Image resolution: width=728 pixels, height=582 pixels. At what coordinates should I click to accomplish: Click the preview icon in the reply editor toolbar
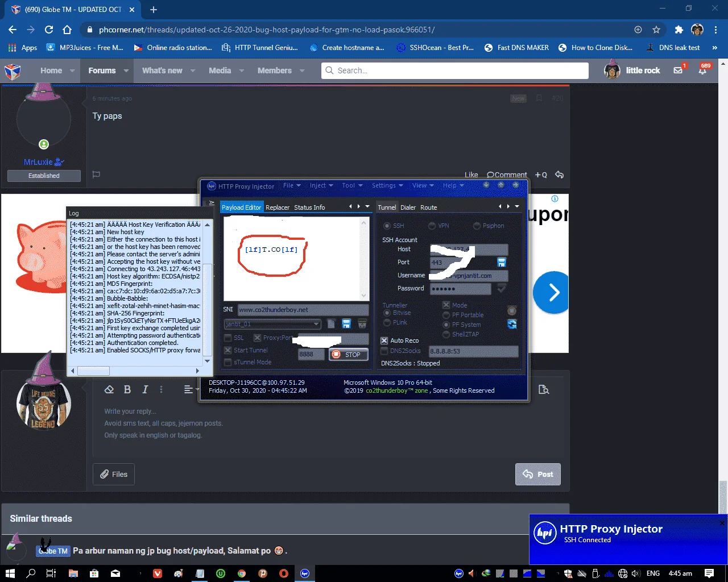[544, 389]
